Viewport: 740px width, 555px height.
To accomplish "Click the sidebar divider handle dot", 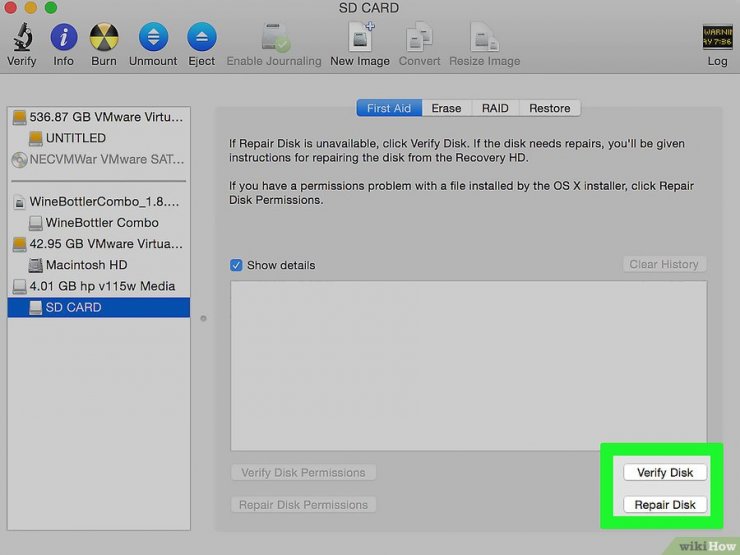I will [203, 319].
